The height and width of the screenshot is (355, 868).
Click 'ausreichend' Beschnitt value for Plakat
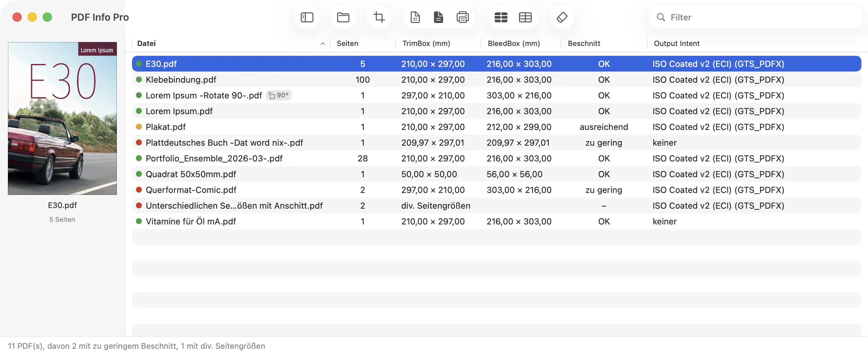[x=603, y=127]
